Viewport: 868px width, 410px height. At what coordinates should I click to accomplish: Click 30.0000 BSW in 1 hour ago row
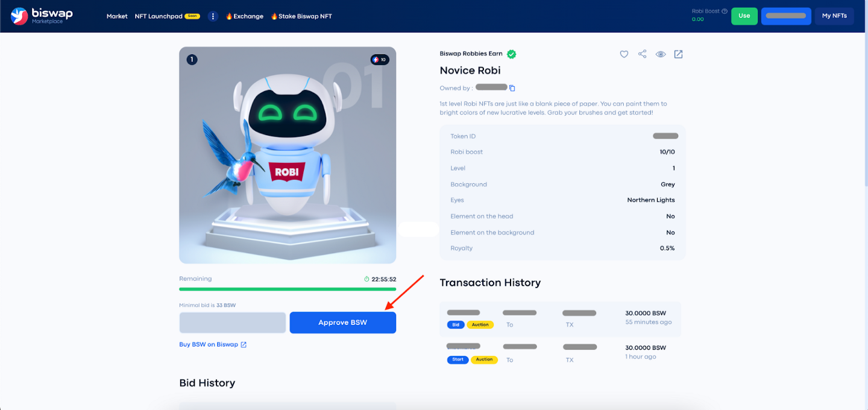pos(646,348)
